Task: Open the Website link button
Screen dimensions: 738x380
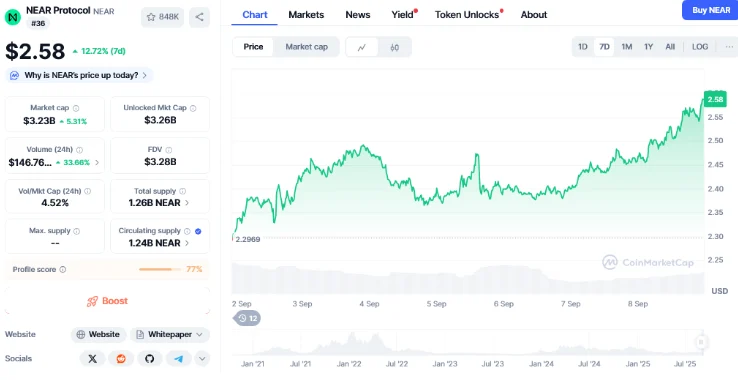Action: pos(98,335)
